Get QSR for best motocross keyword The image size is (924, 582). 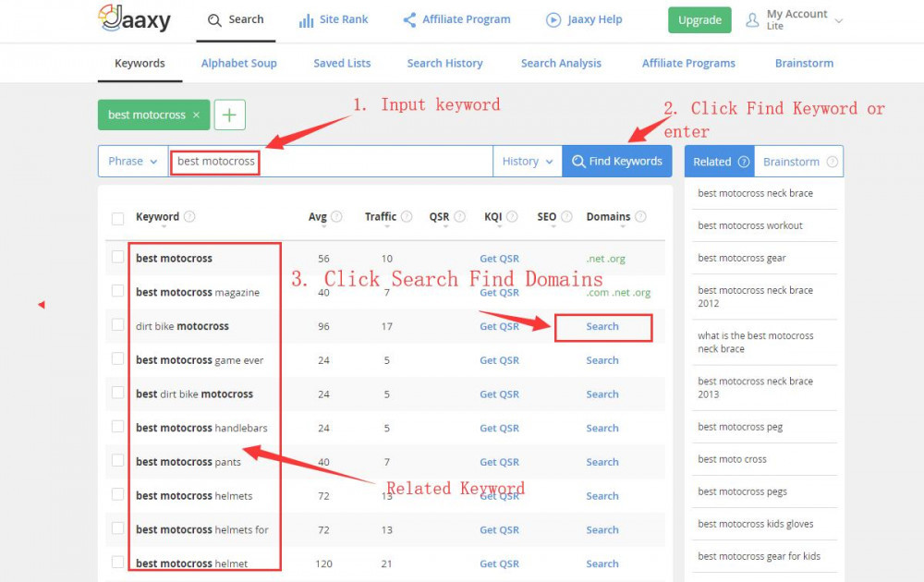(x=499, y=259)
